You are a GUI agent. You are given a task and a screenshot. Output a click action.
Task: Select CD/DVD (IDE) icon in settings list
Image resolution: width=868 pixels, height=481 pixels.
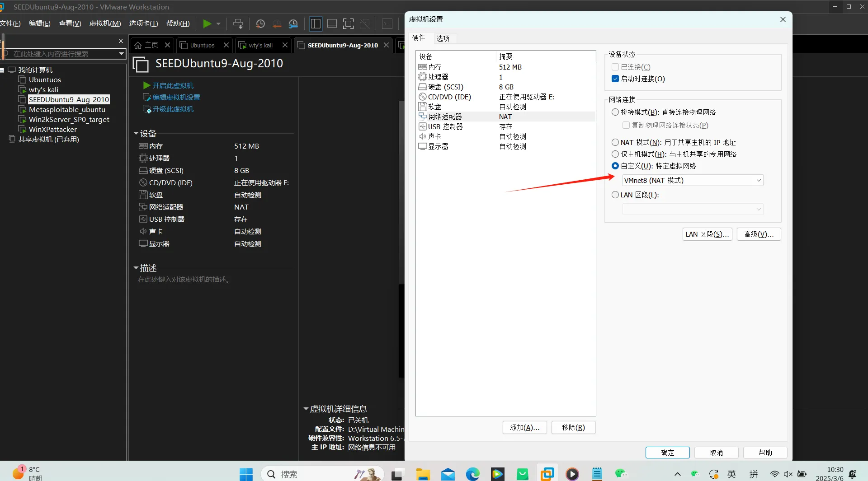coord(423,97)
